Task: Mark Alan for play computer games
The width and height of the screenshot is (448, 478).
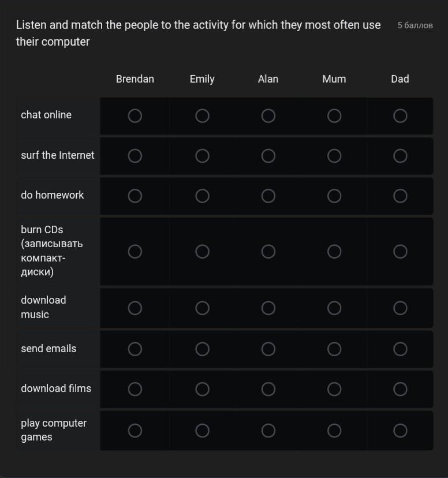Action: tap(268, 431)
